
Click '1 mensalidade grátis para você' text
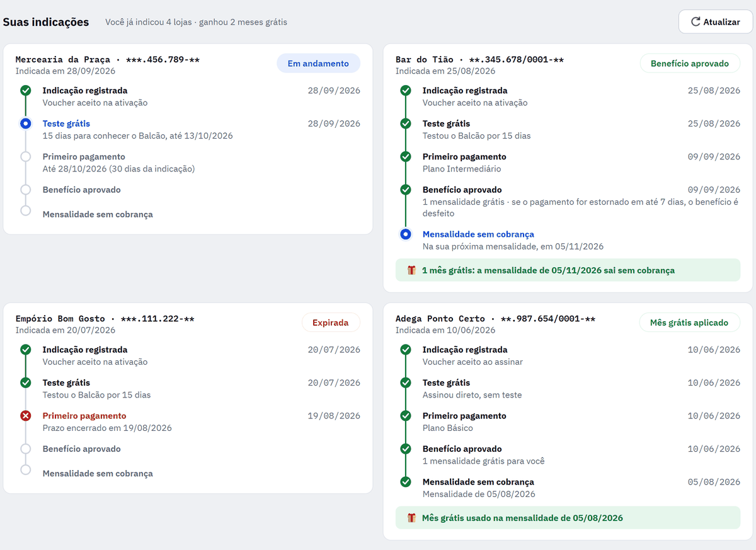(x=484, y=461)
